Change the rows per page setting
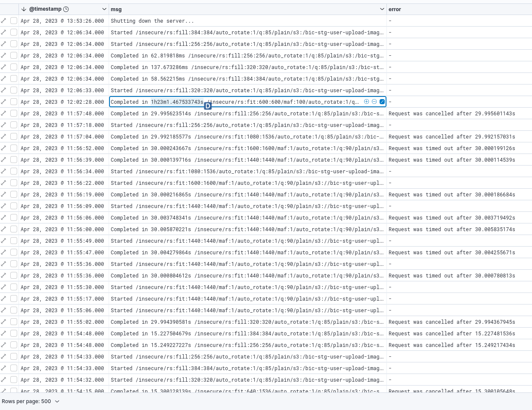Screen dimensions: 532x410 [x=30, y=401]
